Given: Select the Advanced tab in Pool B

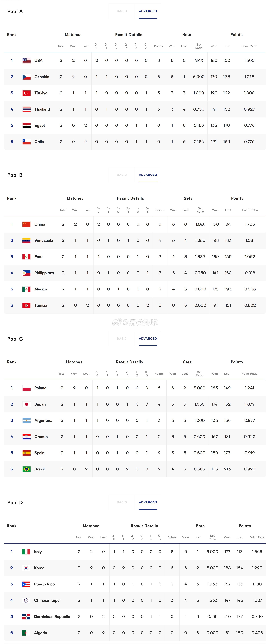Looking at the screenshot, I should (148, 175).
